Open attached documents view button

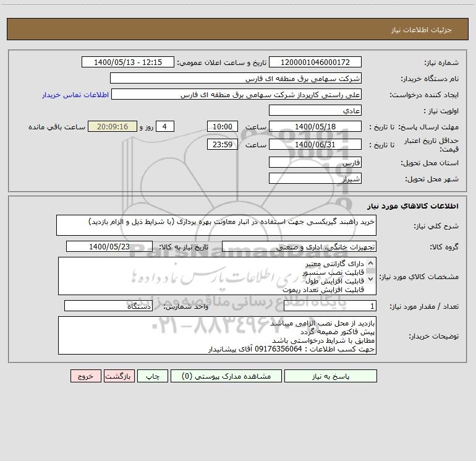[226, 376]
